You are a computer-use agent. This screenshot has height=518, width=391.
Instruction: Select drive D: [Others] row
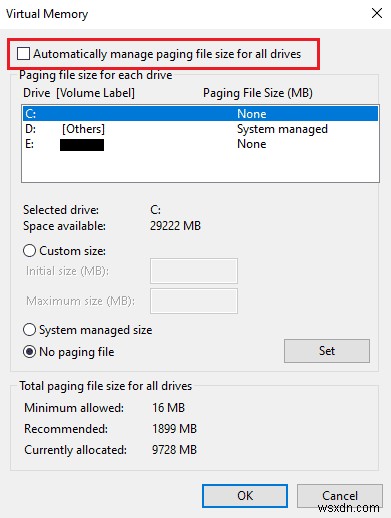(200, 129)
